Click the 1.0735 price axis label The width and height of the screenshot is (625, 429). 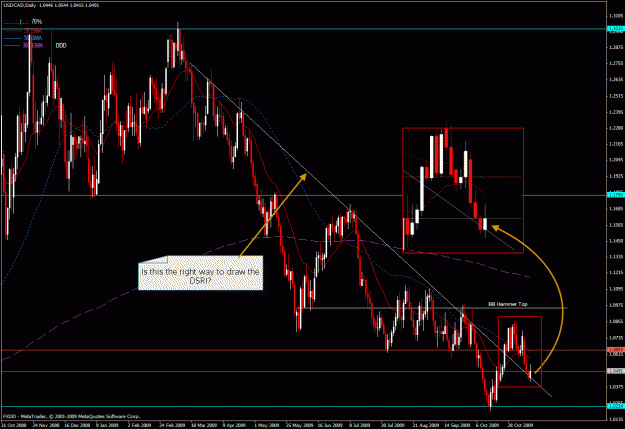point(615,338)
